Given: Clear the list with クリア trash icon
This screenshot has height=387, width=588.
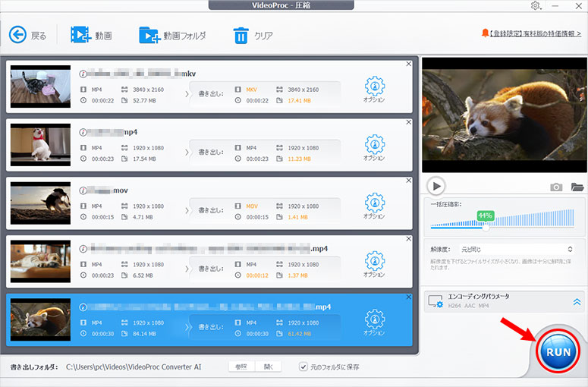Looking at the screenshot, I should point(253,35).
